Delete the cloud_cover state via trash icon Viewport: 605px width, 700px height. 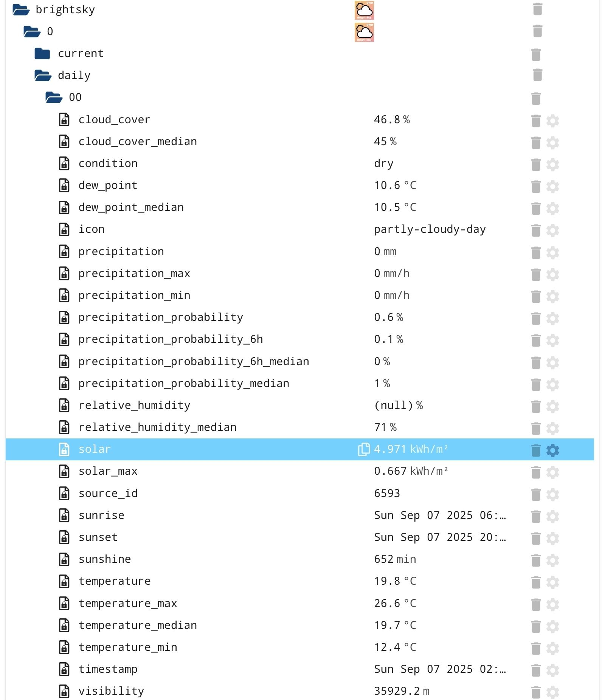536,121
